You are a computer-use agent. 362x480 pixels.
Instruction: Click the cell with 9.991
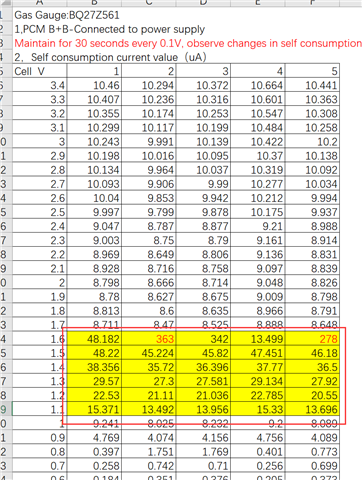[x=149, y=142]
